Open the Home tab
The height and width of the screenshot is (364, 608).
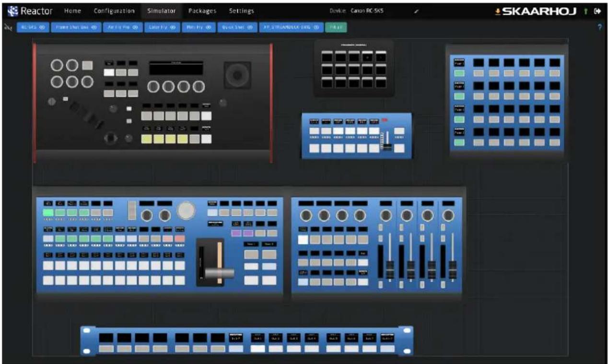72,11
